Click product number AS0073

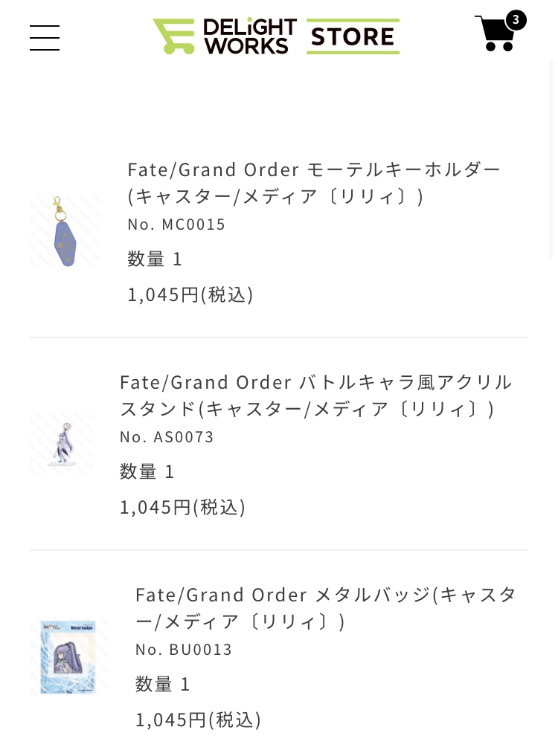[x=167, y=437]
